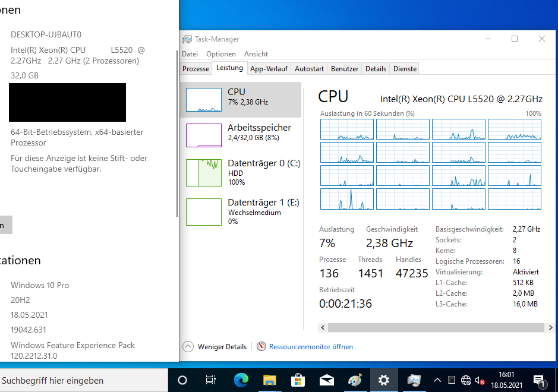
Task: Click the Virtualisierung value Aktiviert
Action: [x=526, y=272]
